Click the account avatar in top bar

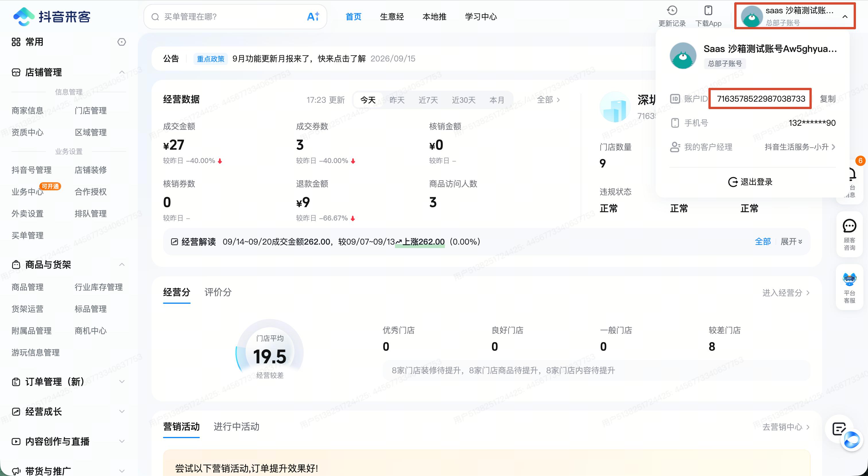752,17
